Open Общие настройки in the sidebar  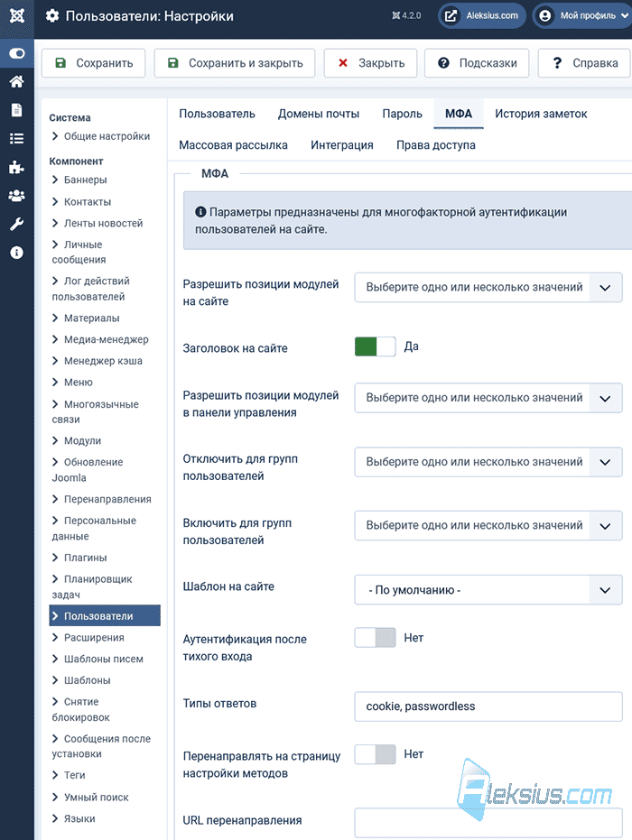[101, 136]
